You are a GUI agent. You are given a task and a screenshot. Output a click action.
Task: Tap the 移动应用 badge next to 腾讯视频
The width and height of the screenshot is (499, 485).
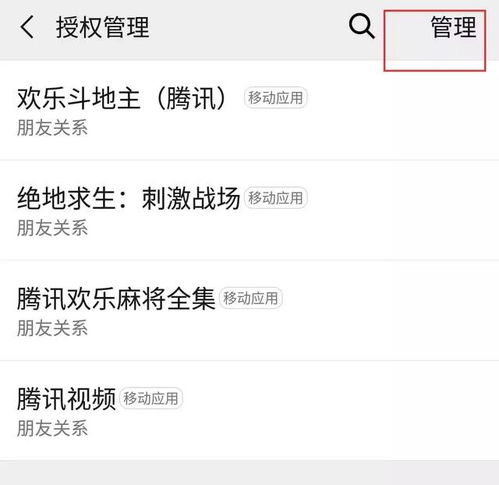click(x=151, y=398)
